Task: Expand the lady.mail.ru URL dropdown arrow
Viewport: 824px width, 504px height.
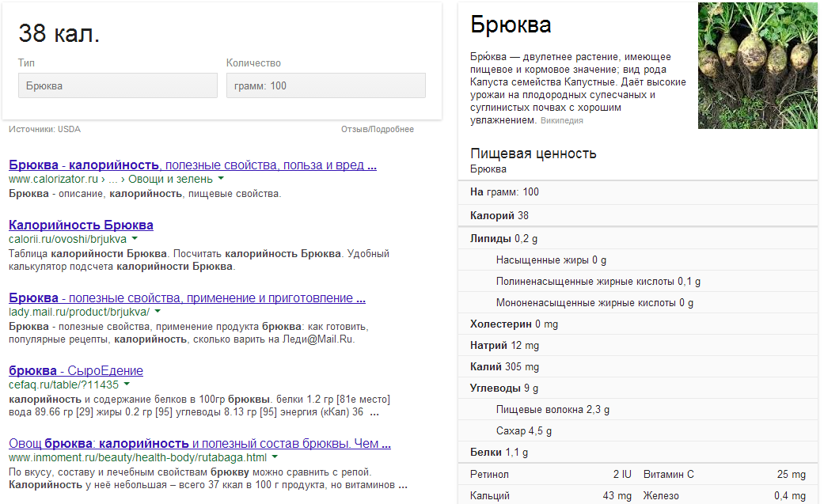Action: click(158, 312)
